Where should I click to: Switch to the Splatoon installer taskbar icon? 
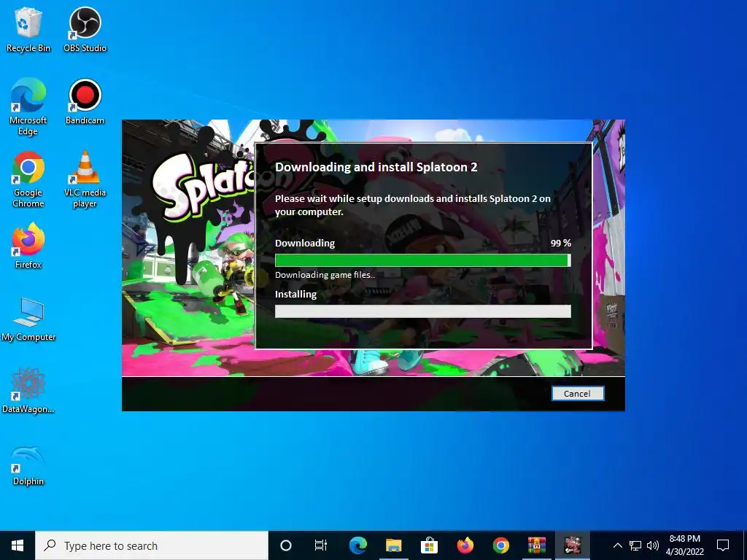pyautogui.click(x=573, y=545)
